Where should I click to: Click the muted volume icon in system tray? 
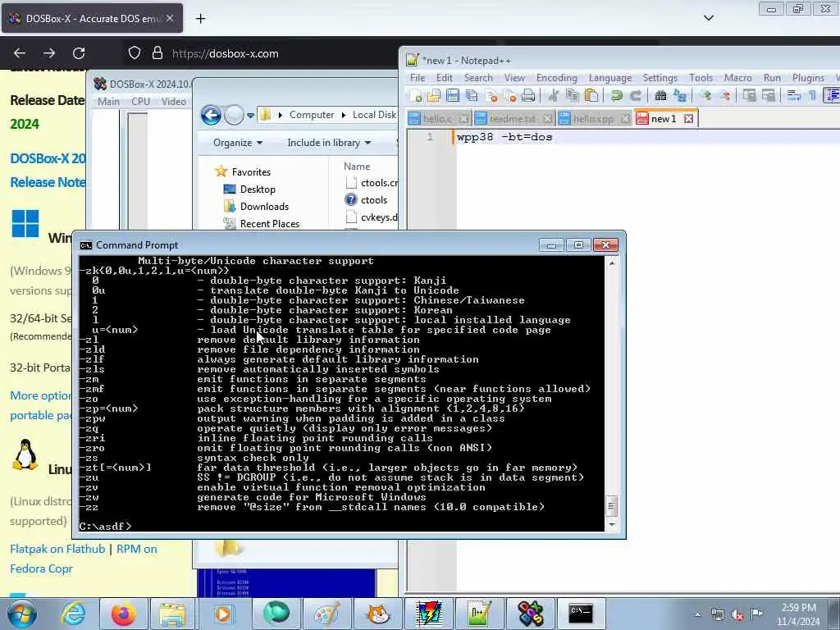click(737, 614)
